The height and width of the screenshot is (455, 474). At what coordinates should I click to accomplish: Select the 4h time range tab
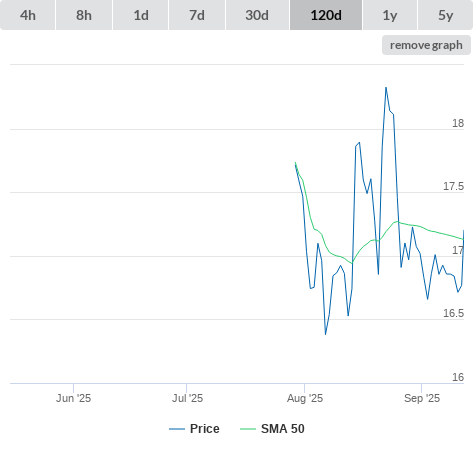coord(28,15)
